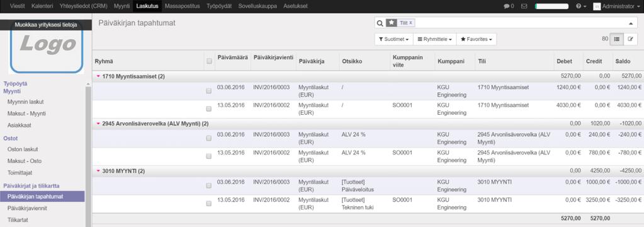Toggle the select-all checkbox in table header
The height and width of the screenshot is (227, 644).
209,61
